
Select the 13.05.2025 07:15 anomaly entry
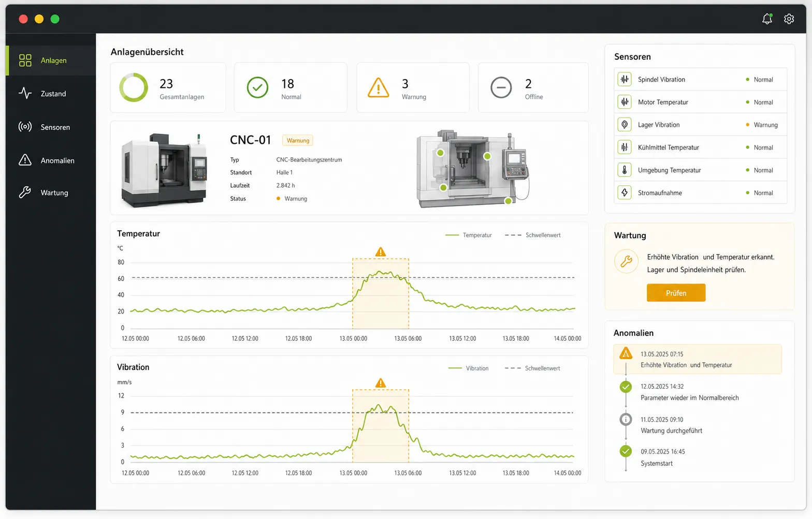coord(698,359)
